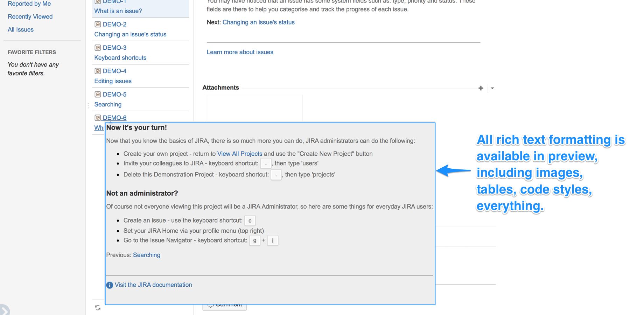Image resolution: width=644 pixels, height=315 pixels.
Task: Click the DEMO-4 issue type icon
Action: click(x=98, y=71)
